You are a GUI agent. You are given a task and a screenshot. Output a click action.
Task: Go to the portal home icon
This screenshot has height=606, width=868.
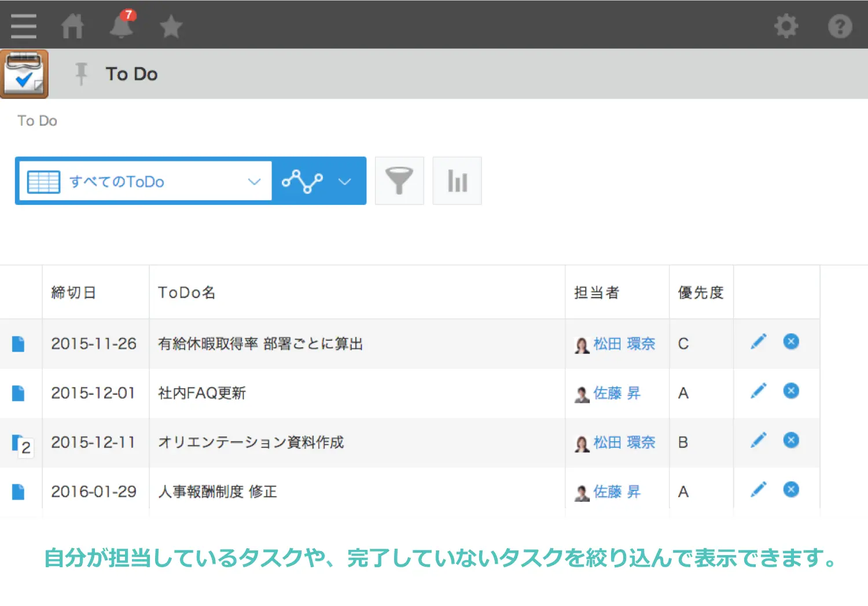point(72,26)
